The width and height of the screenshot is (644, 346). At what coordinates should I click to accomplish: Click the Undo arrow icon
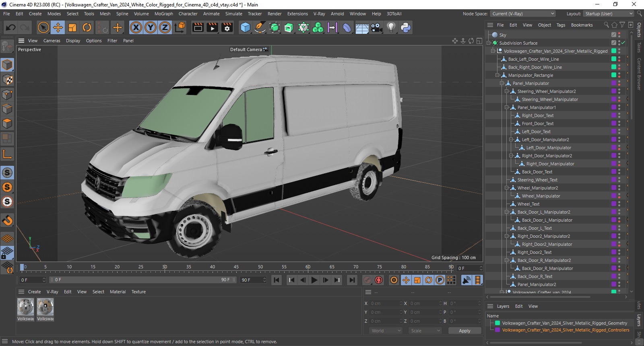tap(11, 27)
